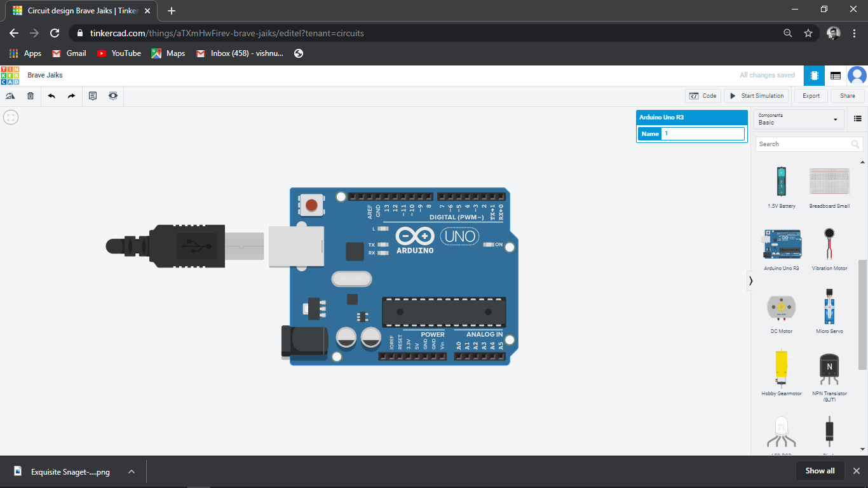Toggle component visibility with the eye icon

pyautogui.click(x=112, y=95)
